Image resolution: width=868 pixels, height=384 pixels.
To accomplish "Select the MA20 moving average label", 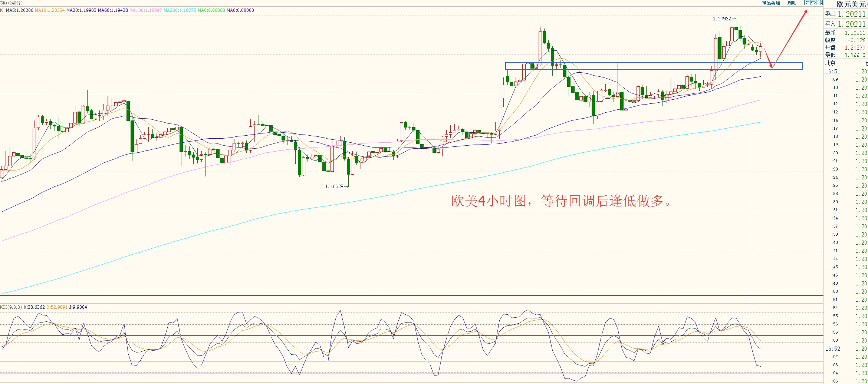I will tap(81, 10).
